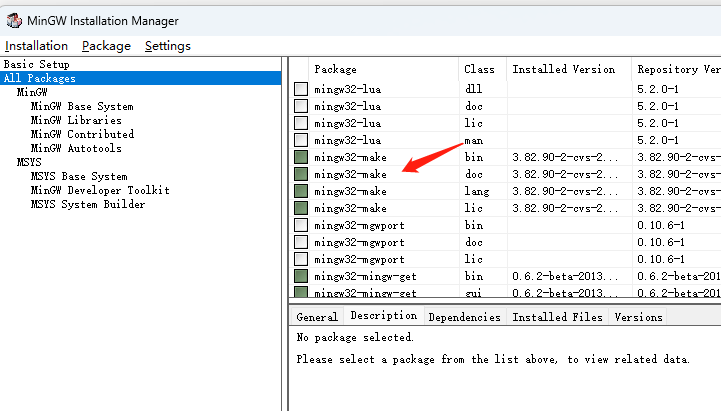Open the Installation menu
The width and height of the screenshot is (721, 411).
pyautogui.click(x=36, y=46)
